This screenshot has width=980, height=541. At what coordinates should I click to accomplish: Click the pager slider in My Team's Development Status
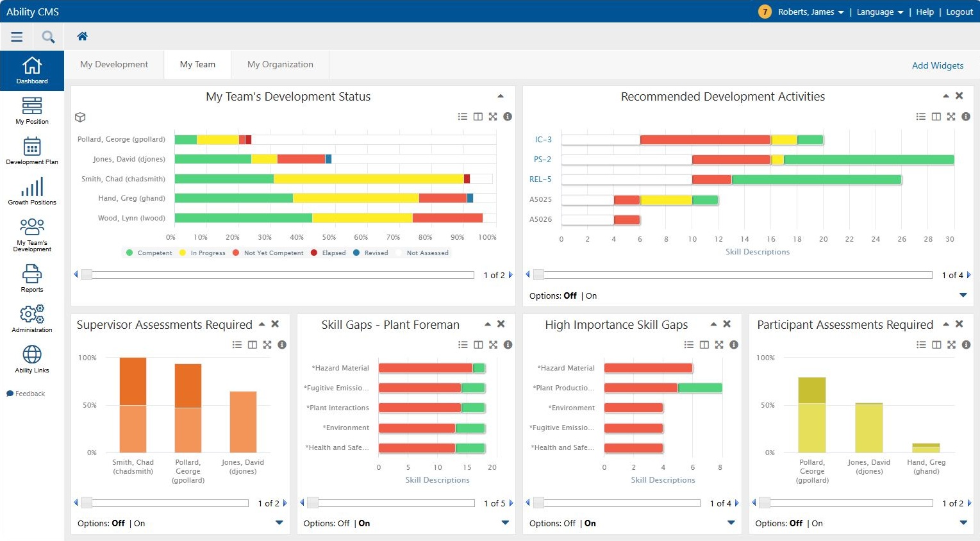coord(87,275)
